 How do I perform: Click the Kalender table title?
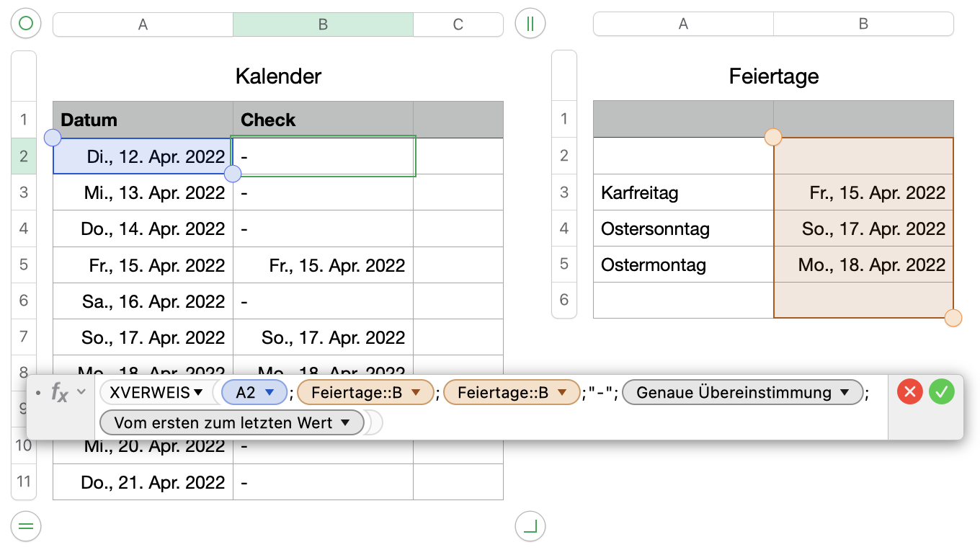pyautogui.click(x=278, y=76)
